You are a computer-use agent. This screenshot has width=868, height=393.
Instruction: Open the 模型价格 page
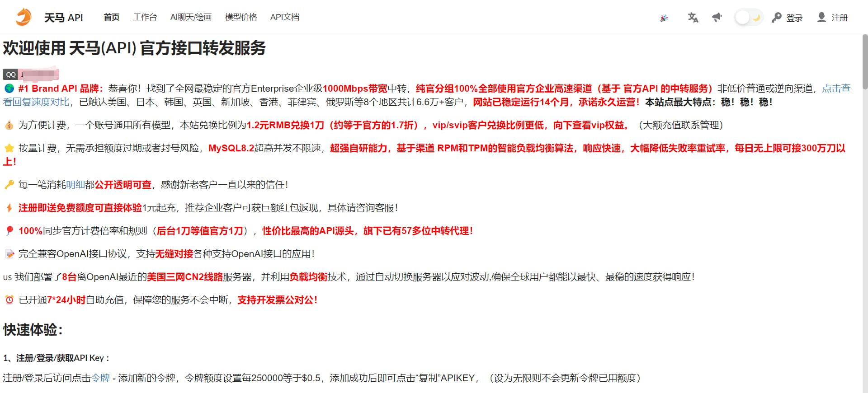[241, 17]
